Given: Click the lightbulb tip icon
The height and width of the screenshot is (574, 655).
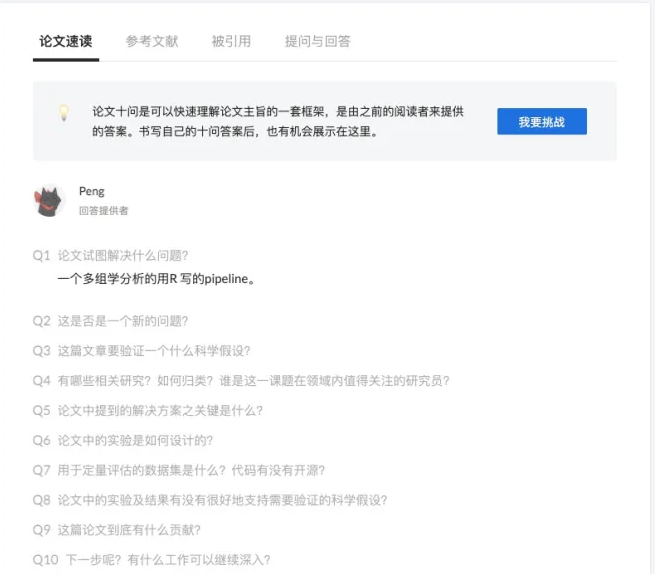Looking at the screenshot, I should pyautogui.click(x=63, y=112).
